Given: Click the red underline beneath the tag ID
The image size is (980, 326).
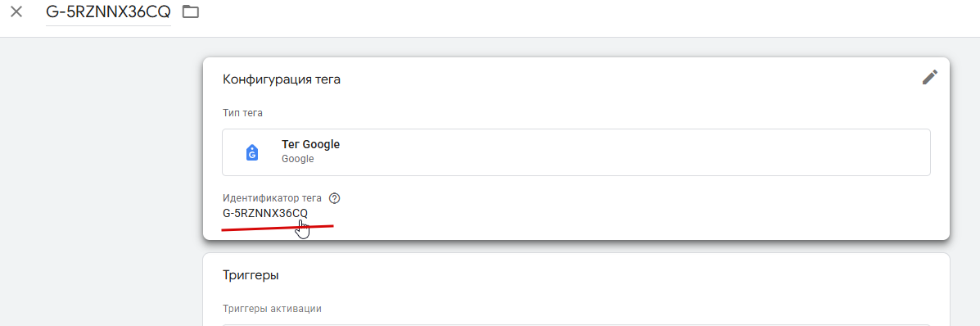Looking at the screenshot, I should coord(278,227).
